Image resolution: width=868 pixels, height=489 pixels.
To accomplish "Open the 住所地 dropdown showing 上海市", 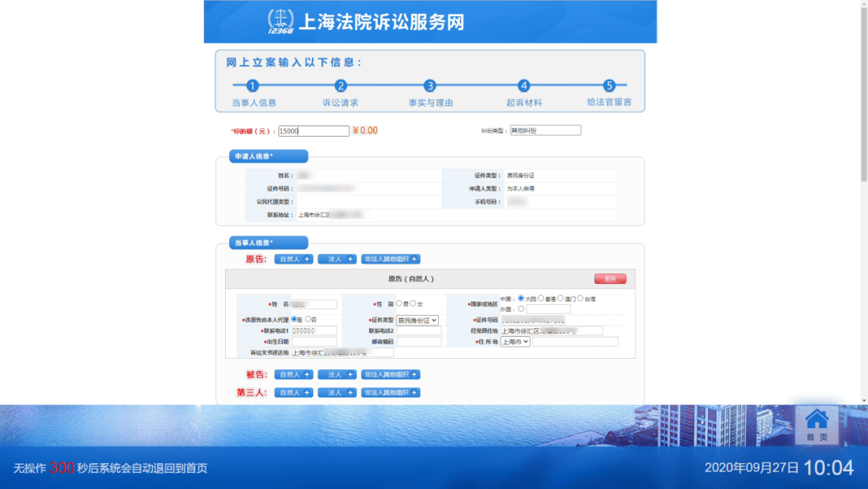I will [x=515, y=343].
